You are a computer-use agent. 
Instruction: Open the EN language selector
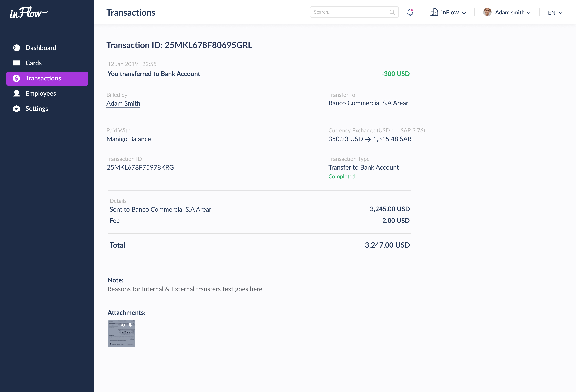click(x=555, y=13)
